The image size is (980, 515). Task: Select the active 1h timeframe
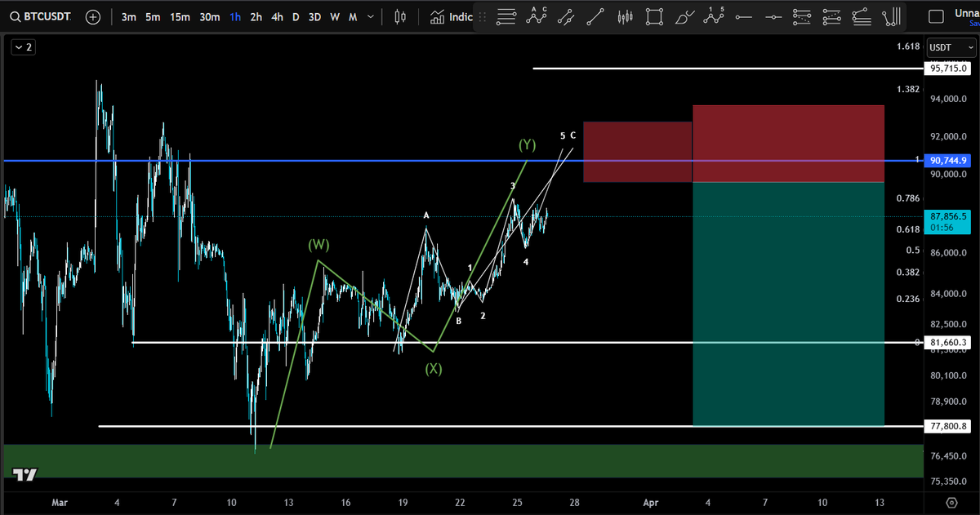[x=235, y=16]
